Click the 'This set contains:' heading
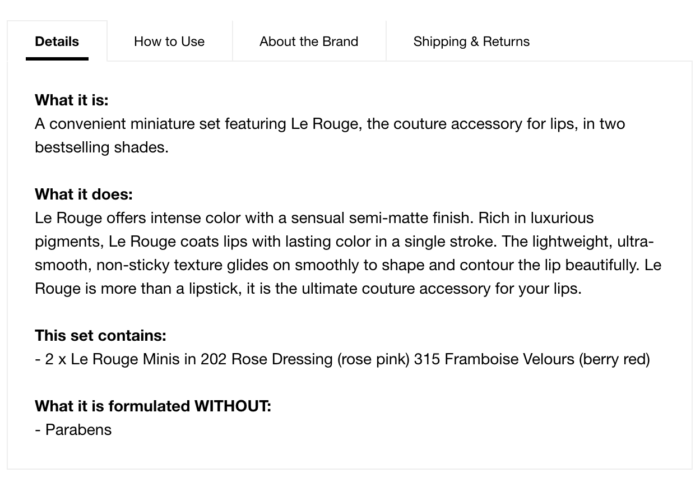The image size is (700, 482). [x=100, y=335]
